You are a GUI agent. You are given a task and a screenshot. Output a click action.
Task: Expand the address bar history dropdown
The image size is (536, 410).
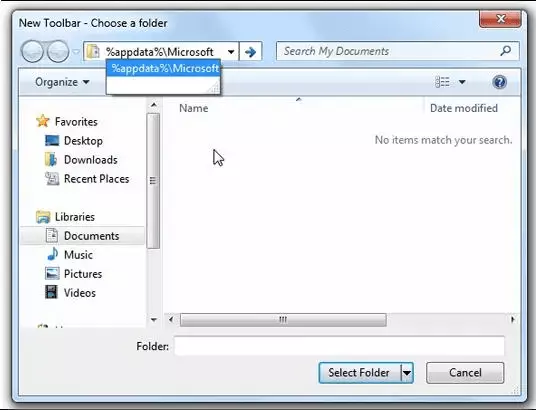coord(231,52)
